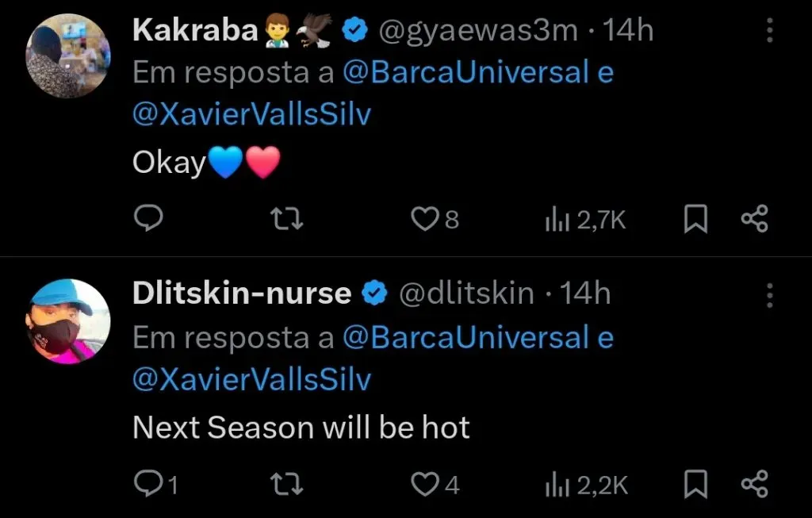Retweet Kakraba's reply

286,219
